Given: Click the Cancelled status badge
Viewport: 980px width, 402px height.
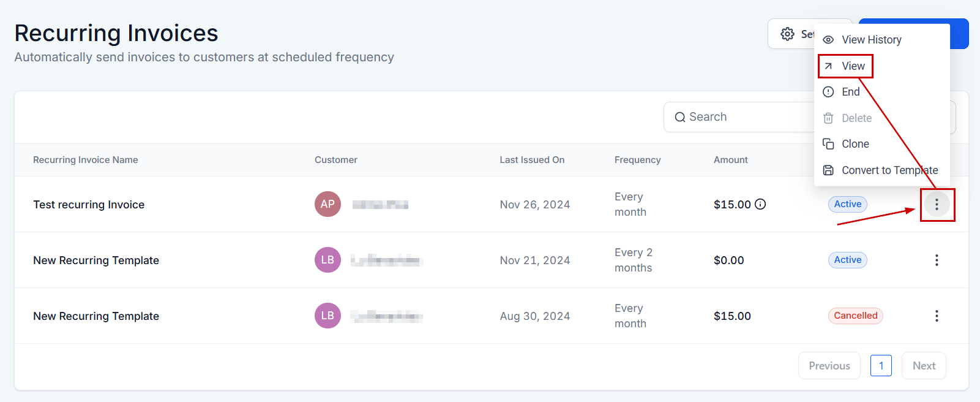Looking at the screenshot, I should (x=856, y=316).
